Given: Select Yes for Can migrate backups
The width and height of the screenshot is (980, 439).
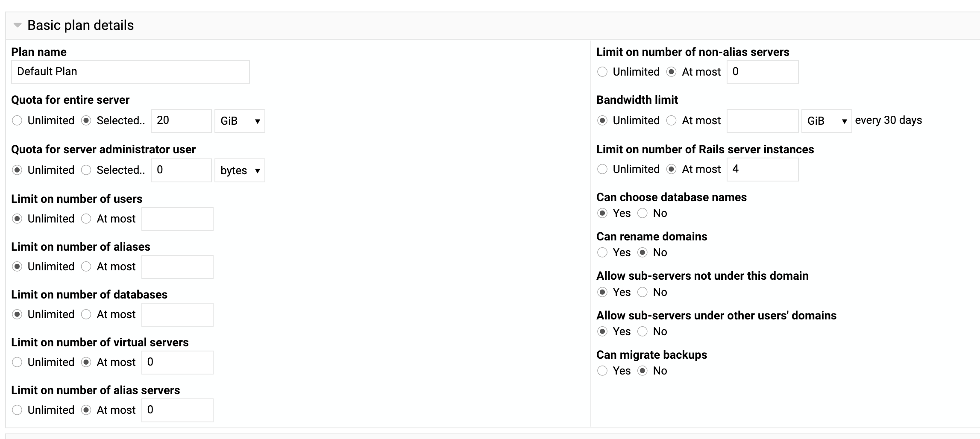Looking at the screenshot, I should (x=602, y=371).
